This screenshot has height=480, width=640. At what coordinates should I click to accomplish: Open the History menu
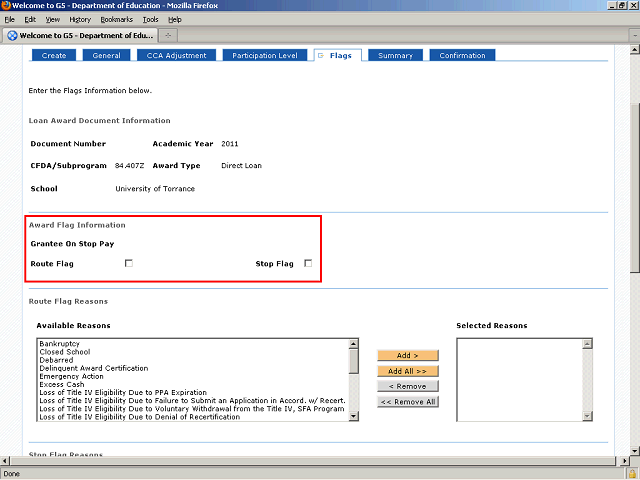(80, 20)
